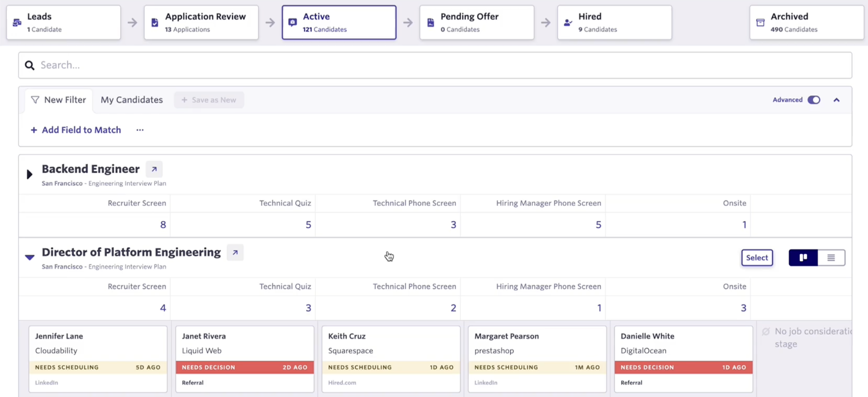Click Director of Platform Engineering title

(x=131, y=252)
